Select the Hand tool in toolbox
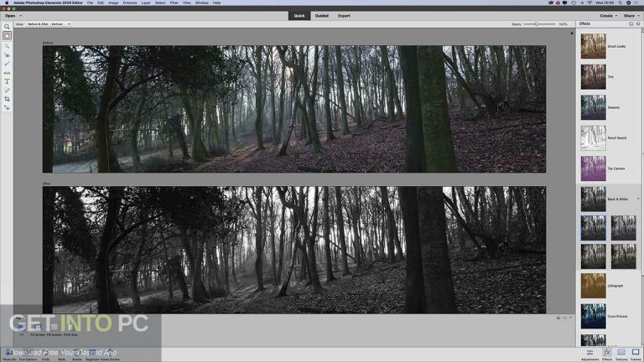The height and width of the screenshot is (362, 644). coord(7,36)
